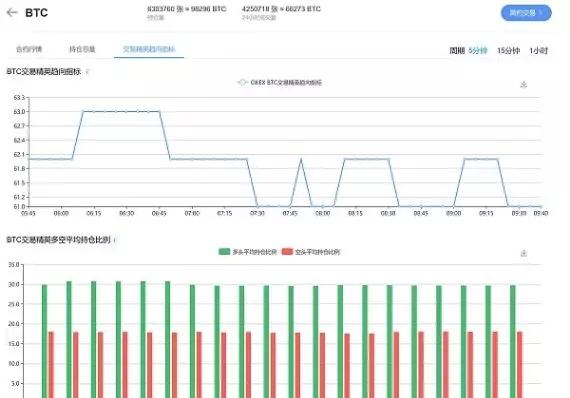Click the 24h volume value ending in 66273 BTC
This screenshot has height=398, width=570.
pos(281,9)
